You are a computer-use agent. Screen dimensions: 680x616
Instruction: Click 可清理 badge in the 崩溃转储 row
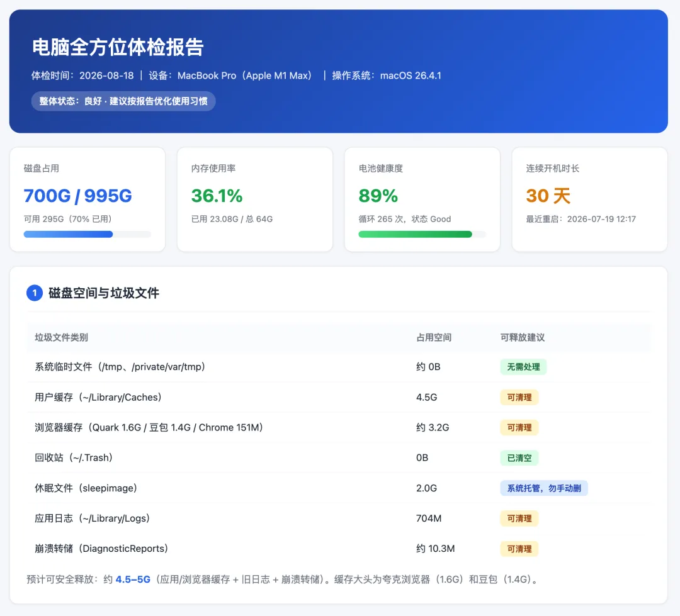(519, 549)
